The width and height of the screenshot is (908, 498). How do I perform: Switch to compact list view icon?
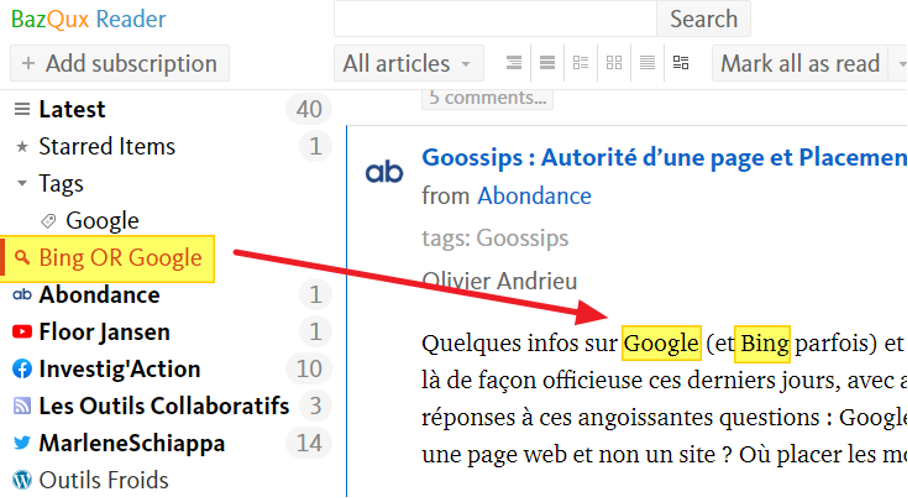[x=647, y=63]
